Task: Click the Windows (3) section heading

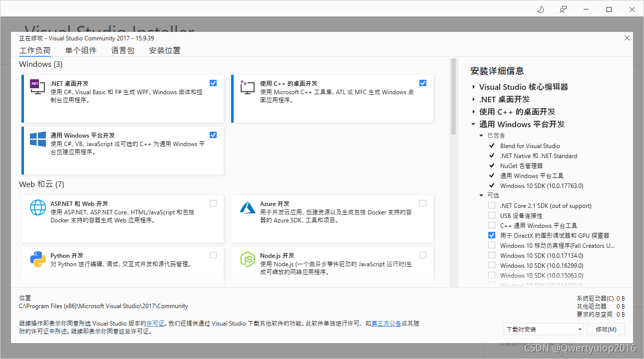Action: 41,64
